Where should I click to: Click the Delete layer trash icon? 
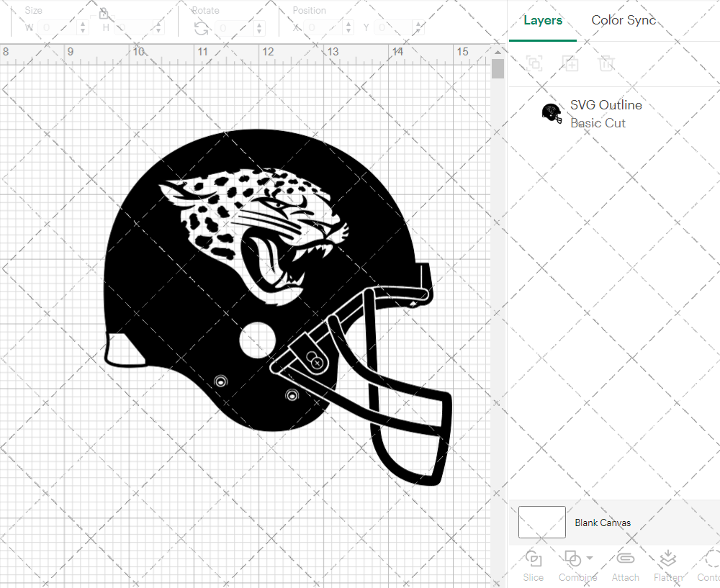click(x=606, y=63)
